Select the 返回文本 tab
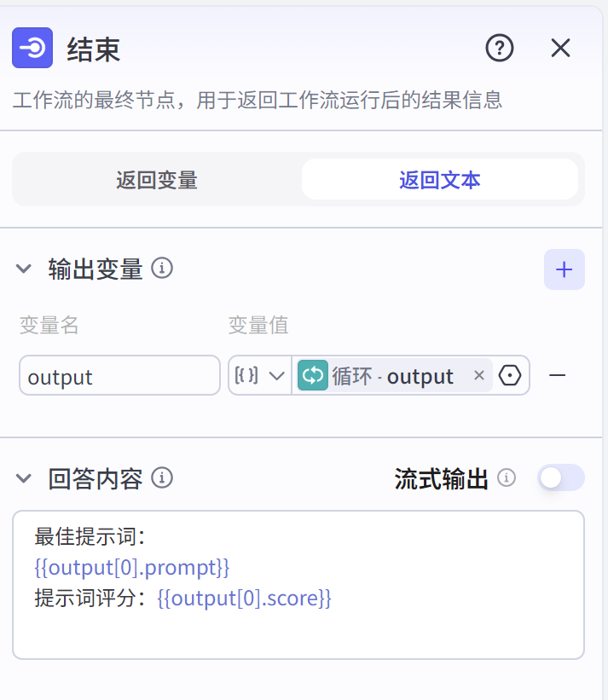The height and width of the screenshot is (700, 608). tap(440, 179)
